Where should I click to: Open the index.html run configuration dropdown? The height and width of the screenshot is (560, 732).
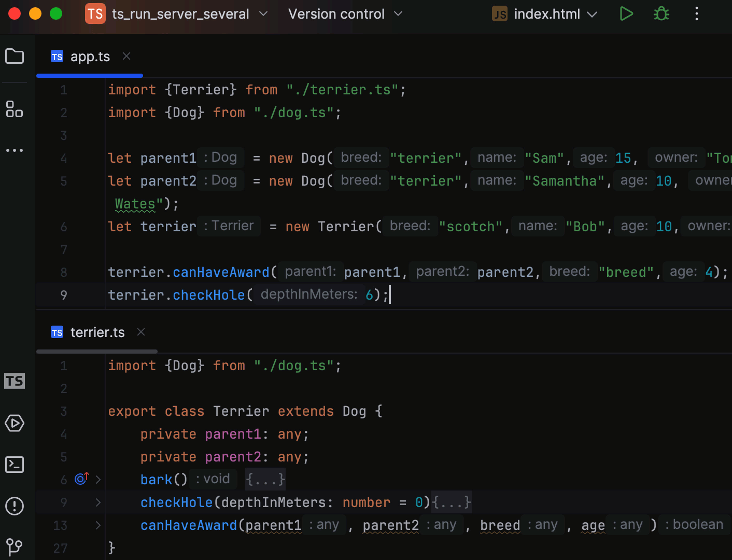pyautogui.click(x=592, y=13)
